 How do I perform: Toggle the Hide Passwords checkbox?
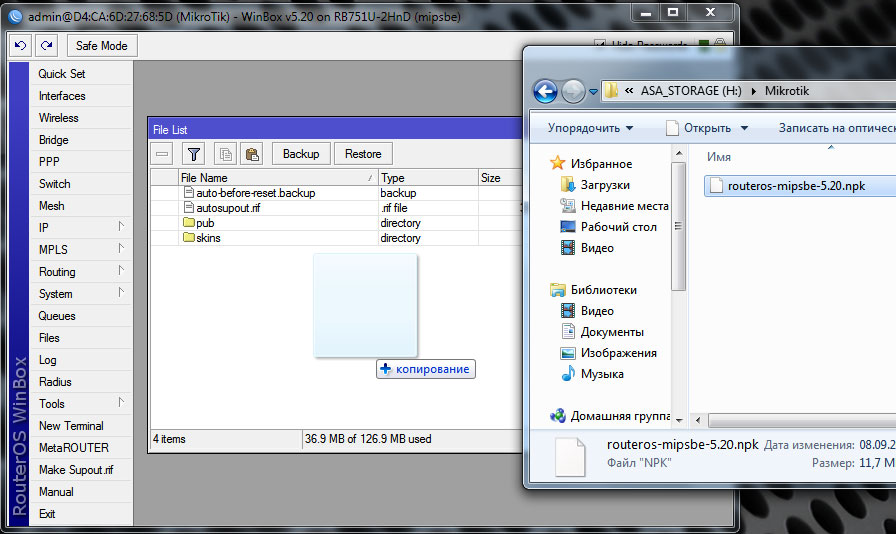tap(600, 45)
